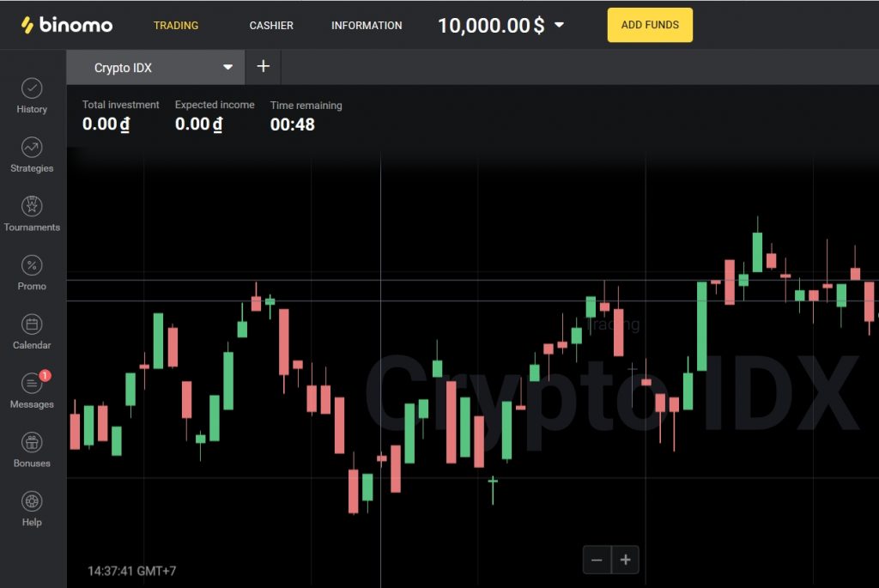Open the Help lifebuoy icon
This screenshot has height=588, width=879.
click(x=32, y=502)
